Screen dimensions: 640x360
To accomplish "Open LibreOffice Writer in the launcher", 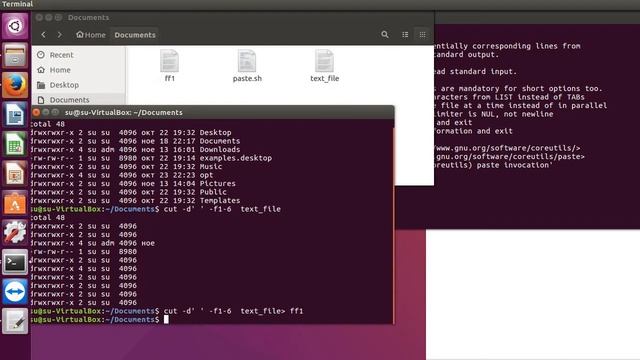I will coord(15,115).
